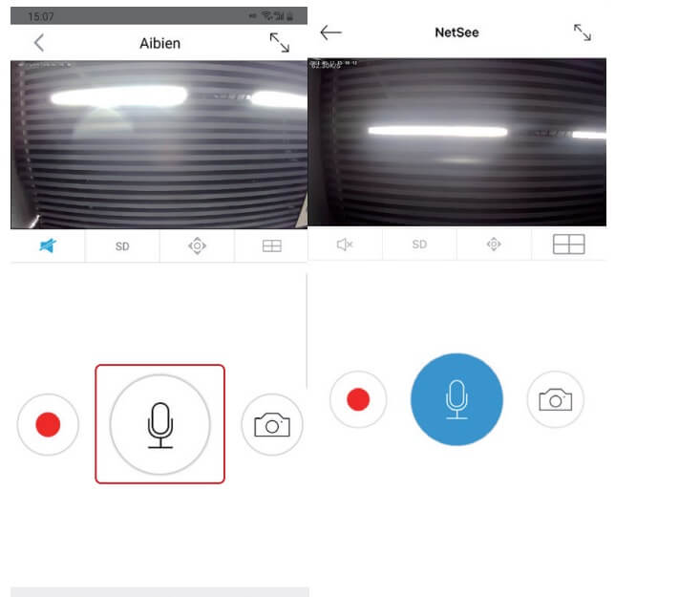Viewport: 700px width, 597px height.
Task: Tap the back chevron on the Aibien screen
Action: point(39,43)
